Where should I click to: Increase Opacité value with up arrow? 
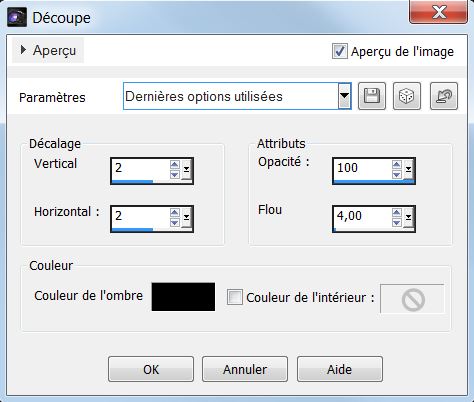397,164
